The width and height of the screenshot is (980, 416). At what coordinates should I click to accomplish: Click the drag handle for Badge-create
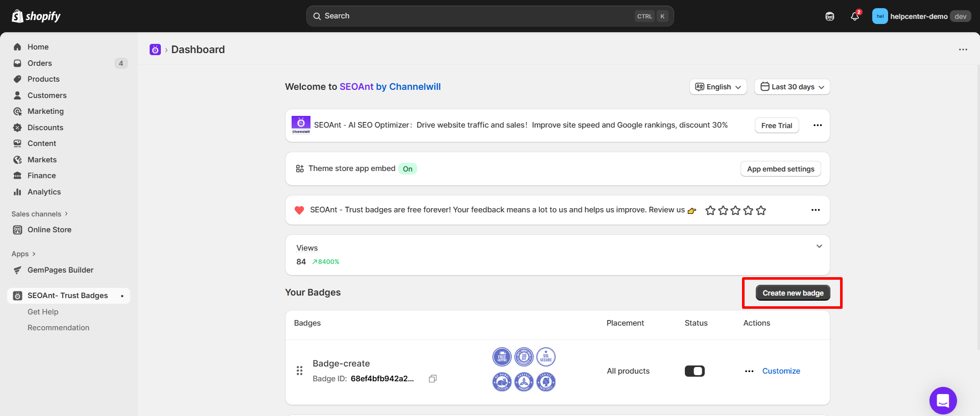point(299,371)
